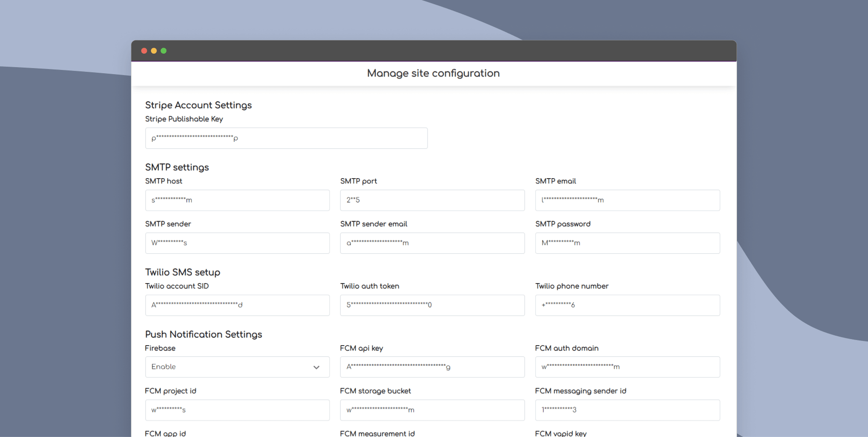Click into the SMTP sender field
This screenshot has height=437, width=868.
[x=237, y=243]
